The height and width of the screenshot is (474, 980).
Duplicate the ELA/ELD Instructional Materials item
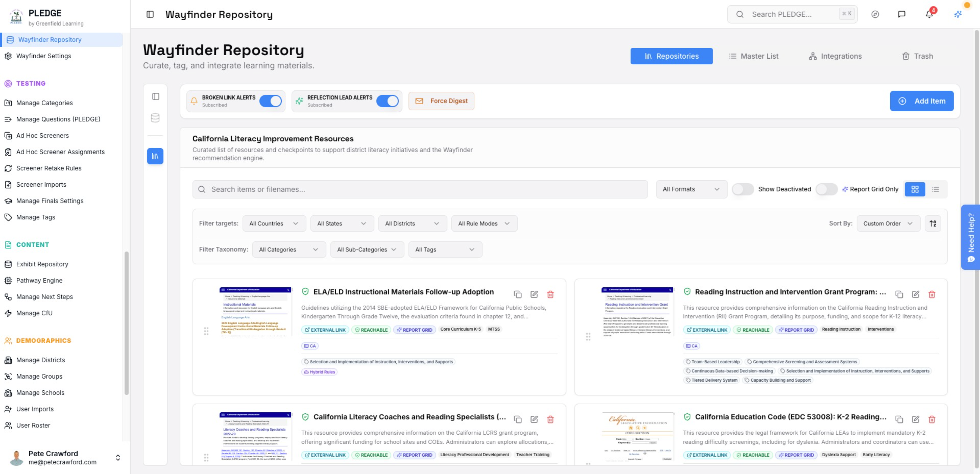[517, 294]
